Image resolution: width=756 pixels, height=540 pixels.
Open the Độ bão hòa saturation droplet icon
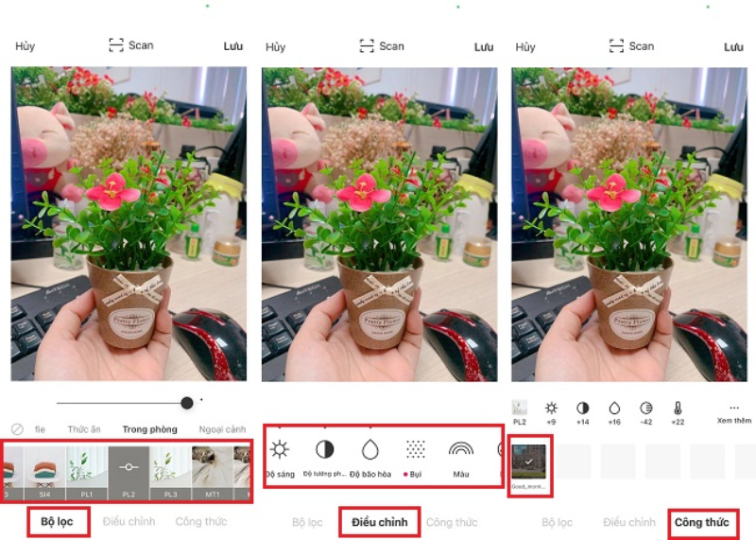pos(369,449)
